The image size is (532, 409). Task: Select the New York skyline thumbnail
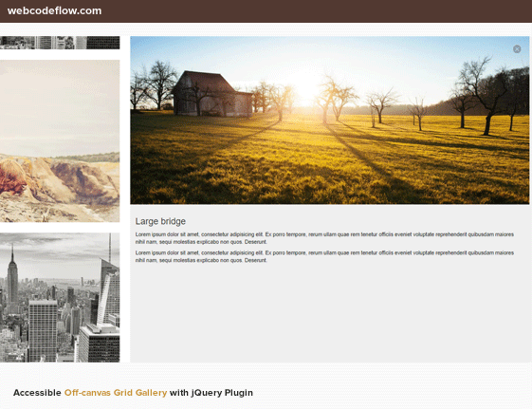pyautogui.click(x=60, y=297)
